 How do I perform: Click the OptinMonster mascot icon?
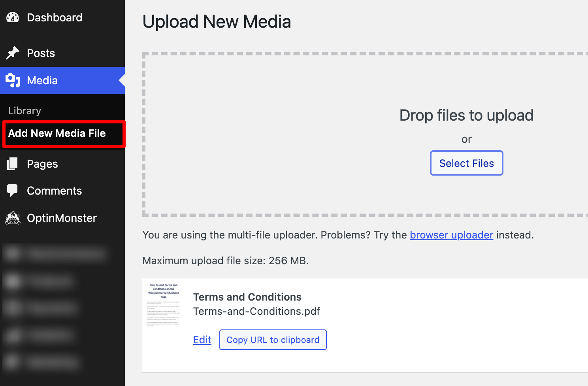pos(13,218)
